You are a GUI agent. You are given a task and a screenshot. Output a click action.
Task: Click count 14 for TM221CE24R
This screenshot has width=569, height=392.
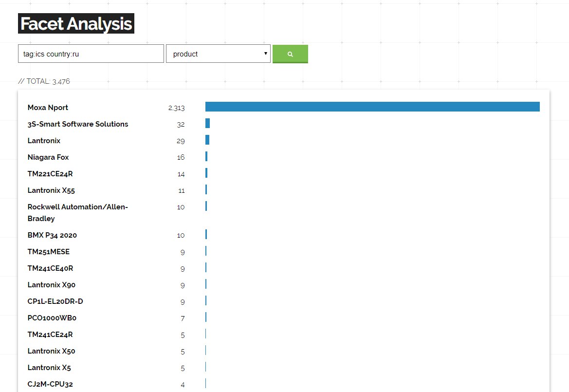tap(181, 174)
